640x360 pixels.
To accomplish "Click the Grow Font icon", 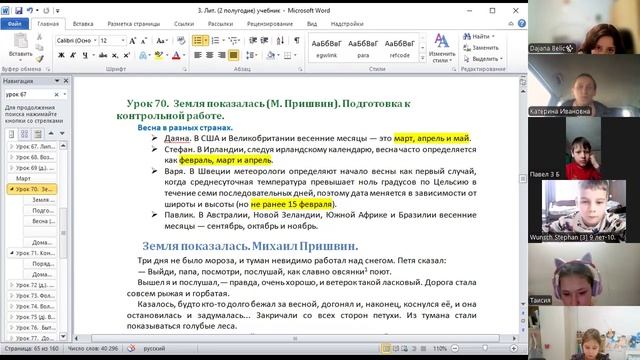I will tap(133, 40).
